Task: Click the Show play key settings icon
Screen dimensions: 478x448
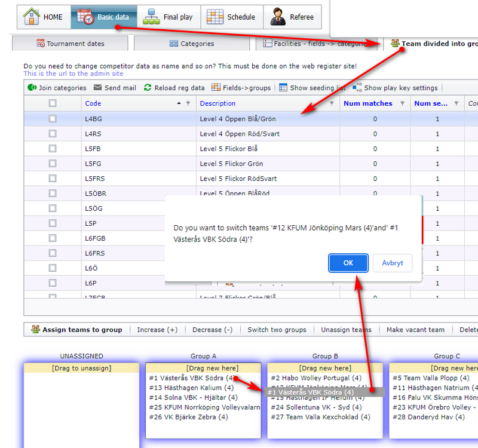Action: coord(357,87)
